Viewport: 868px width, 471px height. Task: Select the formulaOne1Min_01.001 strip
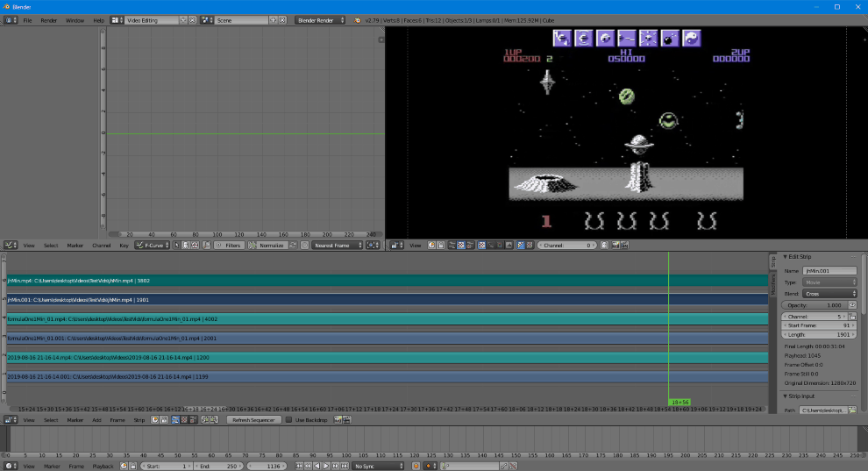387,339
